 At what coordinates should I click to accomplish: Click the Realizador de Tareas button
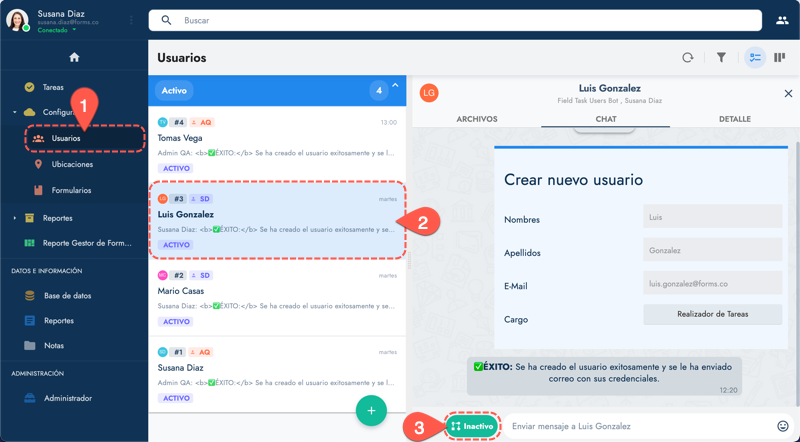(712, 314)
